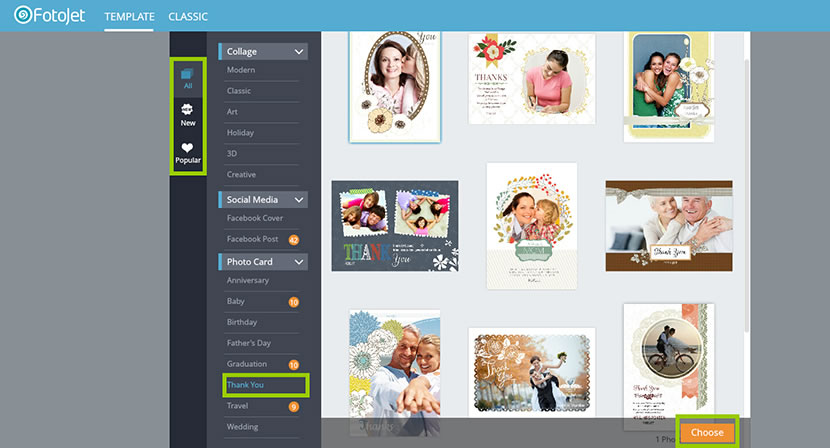Open the Classic collage category
This screenshot has width=830, height=448.
point(239,91)
